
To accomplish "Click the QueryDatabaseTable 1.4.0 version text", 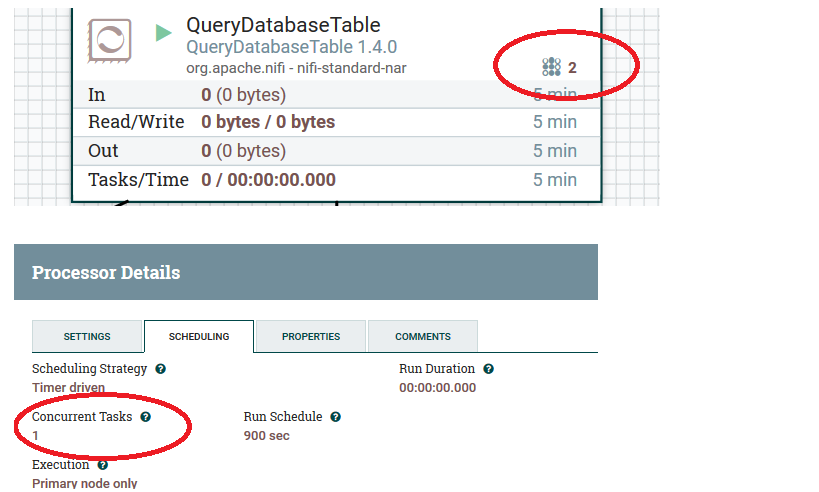I will point(291,47).
